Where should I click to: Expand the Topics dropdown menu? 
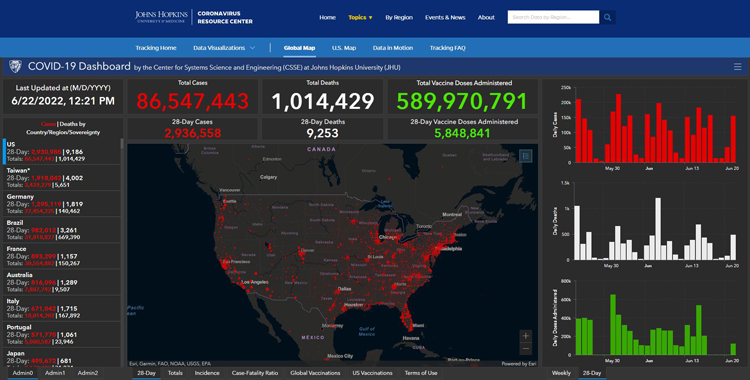click(x=360, y=17)
